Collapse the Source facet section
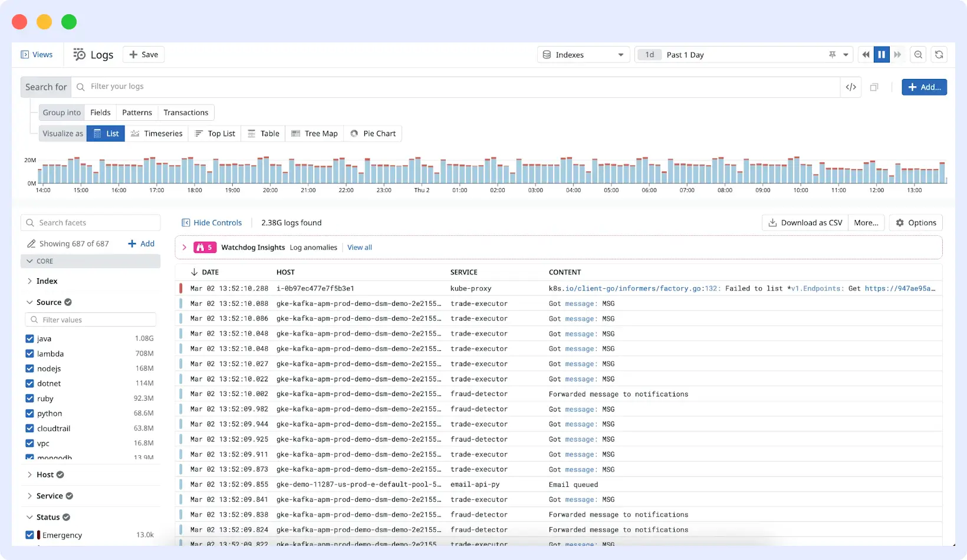This screenshot has width=967, height=560. [x=30, y=301]
